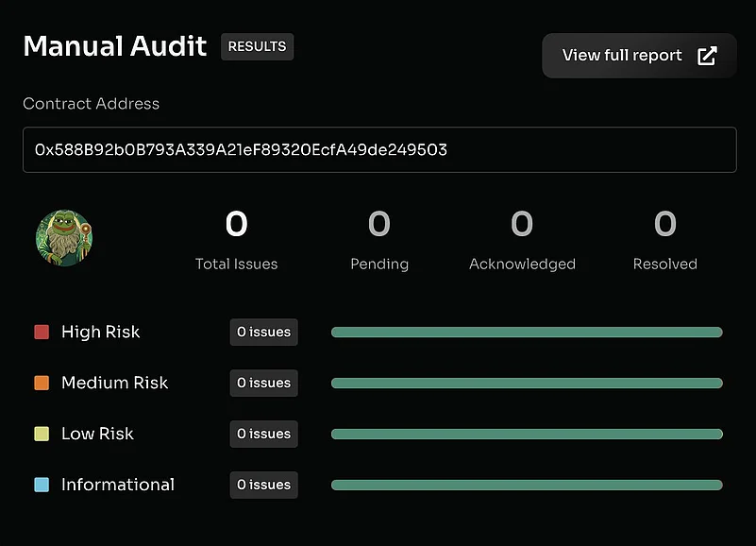Click the external link icon beside View full report
Viewport: 756px width, 546px height.
point(707,56)
